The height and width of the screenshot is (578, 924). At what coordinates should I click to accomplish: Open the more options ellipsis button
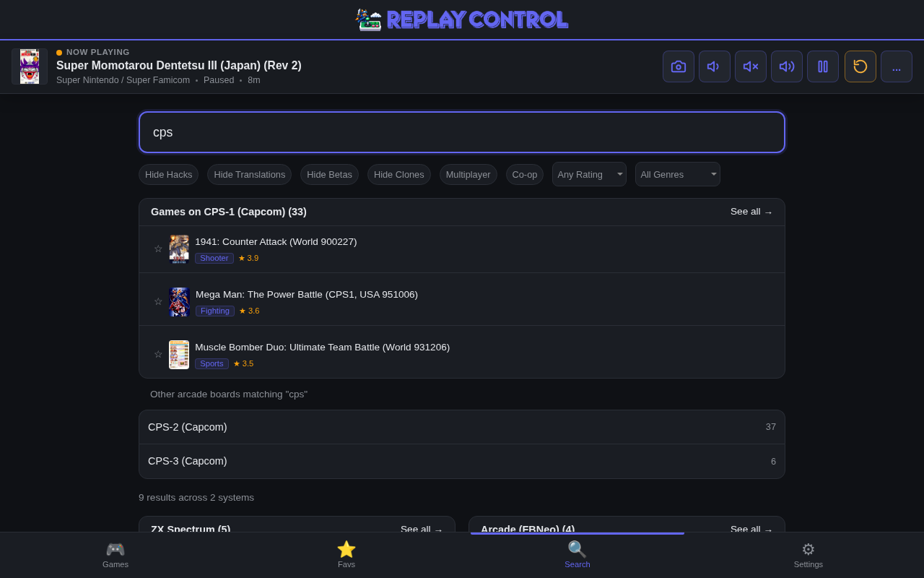pyautogui.click(x=897, y=66)
